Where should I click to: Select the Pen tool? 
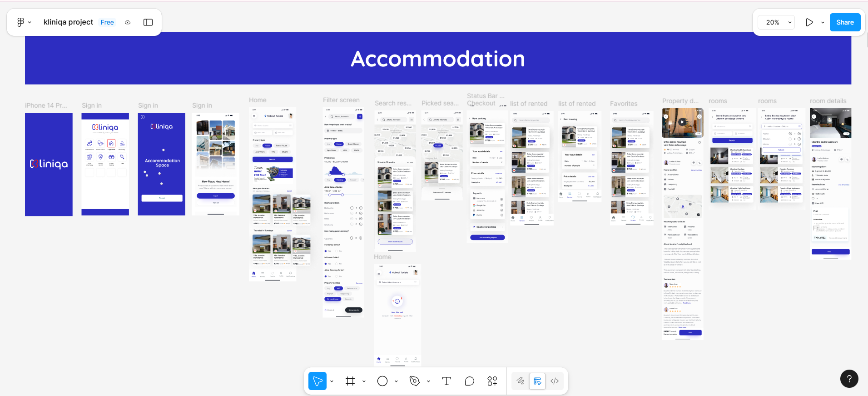click(x=414, y=381)
